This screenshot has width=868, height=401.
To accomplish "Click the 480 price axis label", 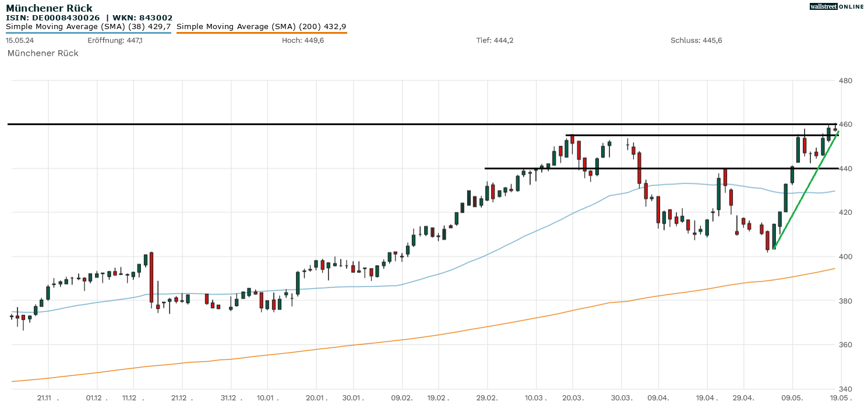I will tap(845, 80).
